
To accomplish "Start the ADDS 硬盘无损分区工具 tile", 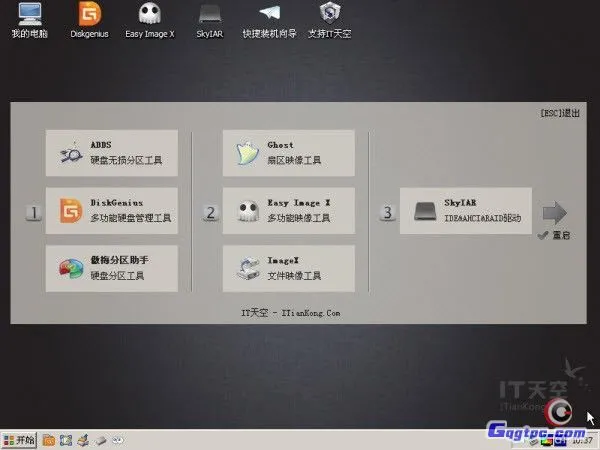I will pos(112,153).
